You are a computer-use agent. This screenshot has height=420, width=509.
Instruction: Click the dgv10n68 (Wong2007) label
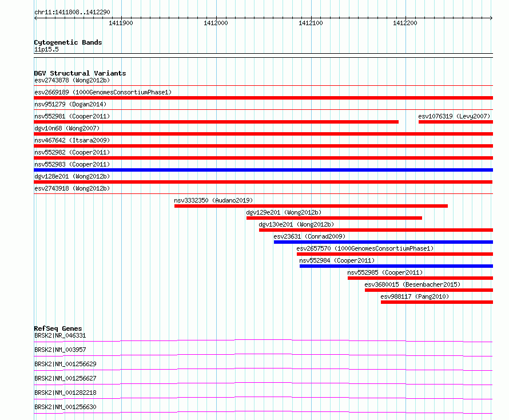click(67, 128)
